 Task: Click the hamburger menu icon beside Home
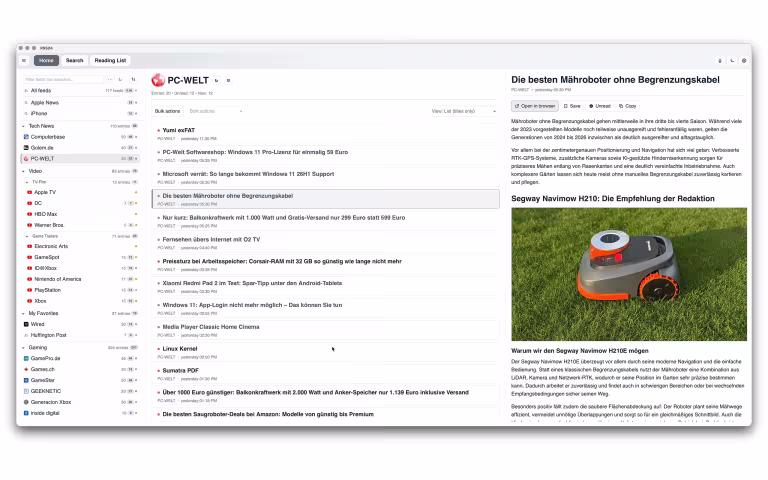(x=24, y=60)
